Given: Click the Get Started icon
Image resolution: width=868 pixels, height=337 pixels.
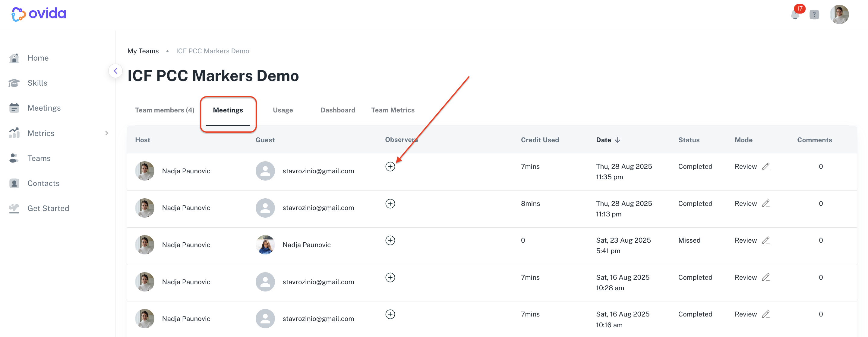Looking at the screenshot, I should tap(14, 208).
